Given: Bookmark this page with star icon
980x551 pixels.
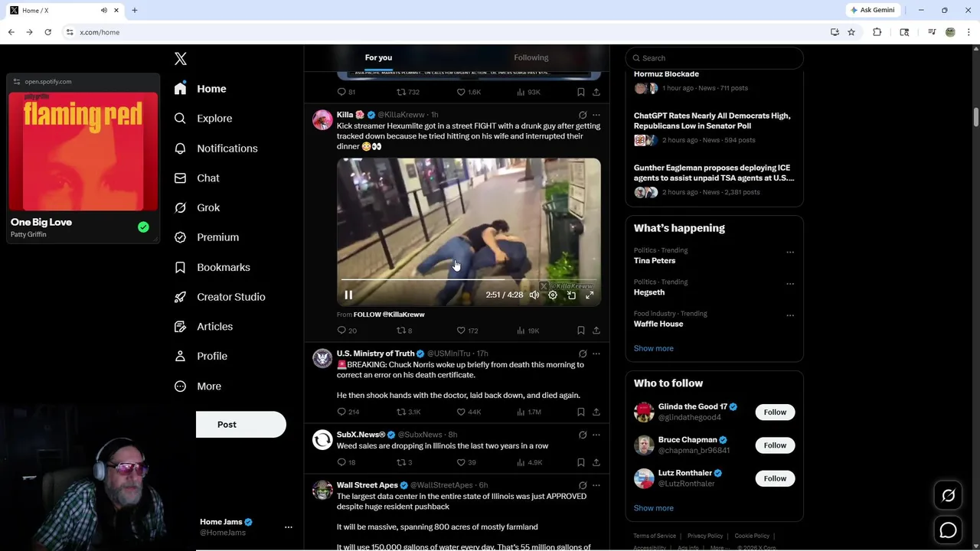Looking at the screenshot, I should (851, 32).
